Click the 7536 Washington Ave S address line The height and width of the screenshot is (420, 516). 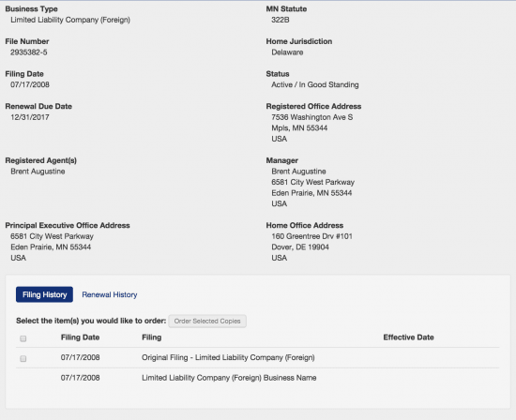312,117
